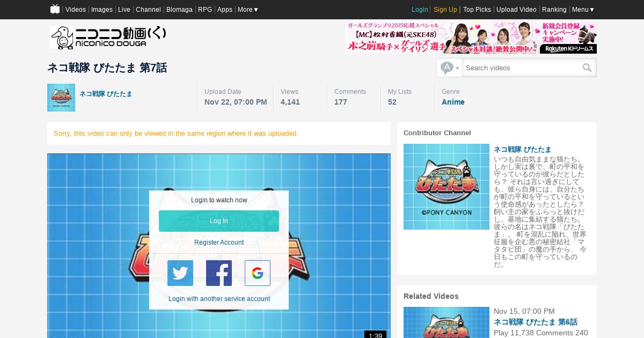Click the Views count 4,141

click(290, 102)
